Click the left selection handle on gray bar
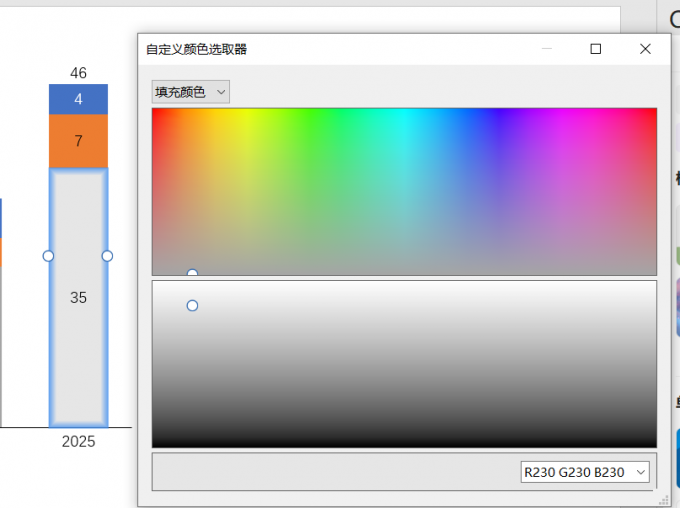This screenshot has height=508, width=680. click(48, 256)
